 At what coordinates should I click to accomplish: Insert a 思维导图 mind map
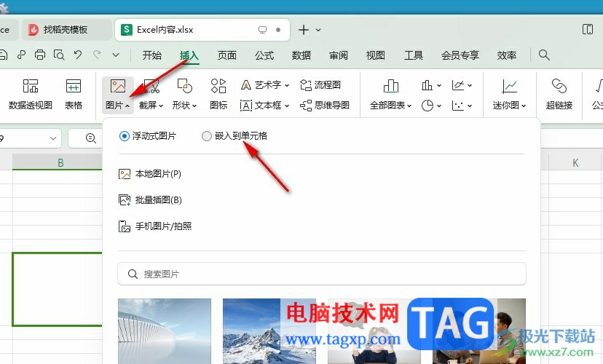click(325, 106)
